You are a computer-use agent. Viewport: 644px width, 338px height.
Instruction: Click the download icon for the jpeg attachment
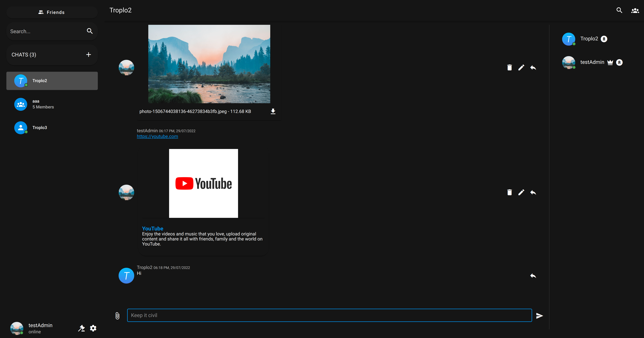click(273, 111)
